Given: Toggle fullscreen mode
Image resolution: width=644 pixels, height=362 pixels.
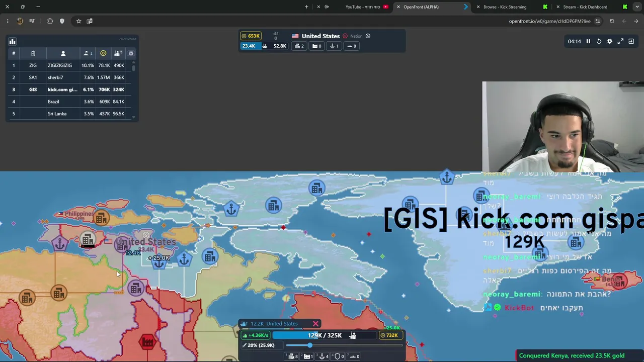Looking at the screenshot, I should 620,42.
